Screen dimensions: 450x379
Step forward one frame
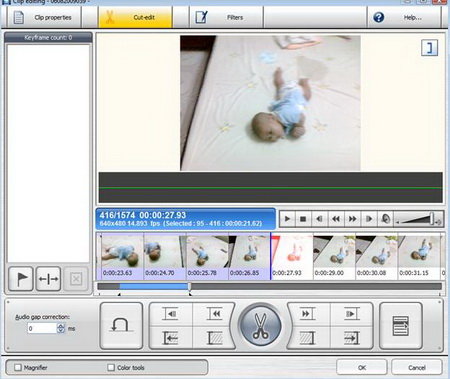(x=369, y=219)
